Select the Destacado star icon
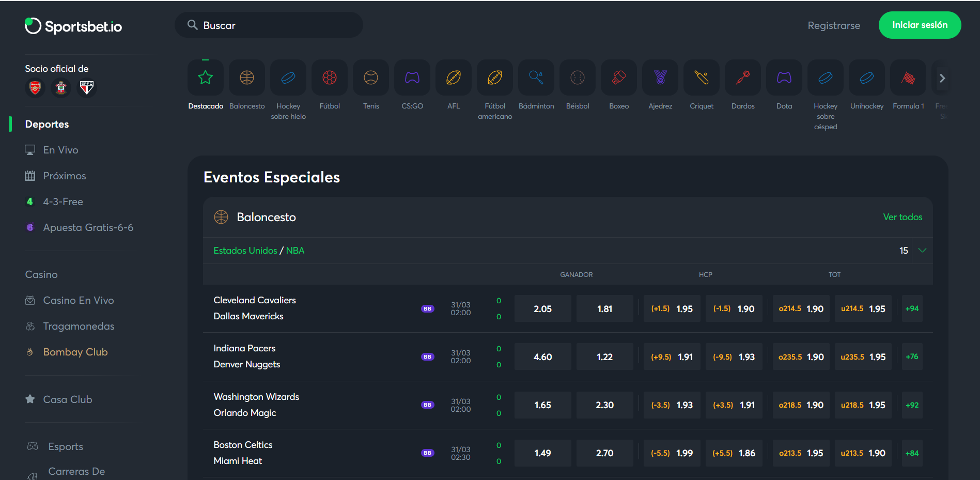 pos(206,78)
